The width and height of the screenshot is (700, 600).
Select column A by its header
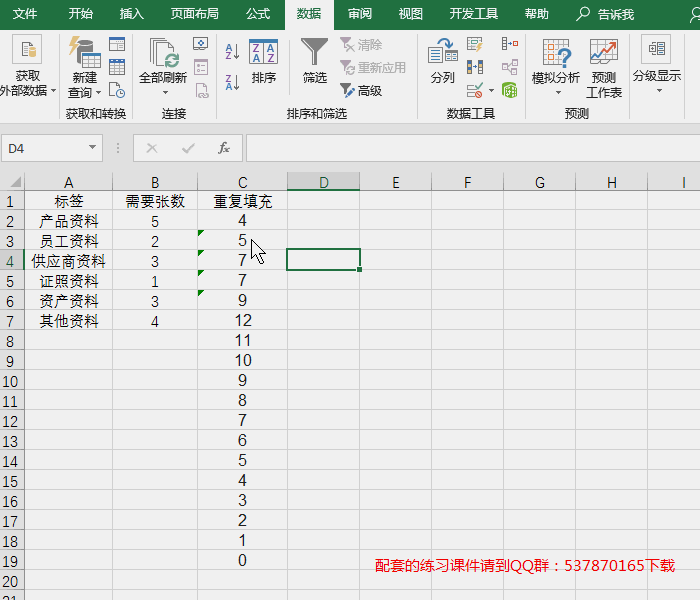point(68,182)
